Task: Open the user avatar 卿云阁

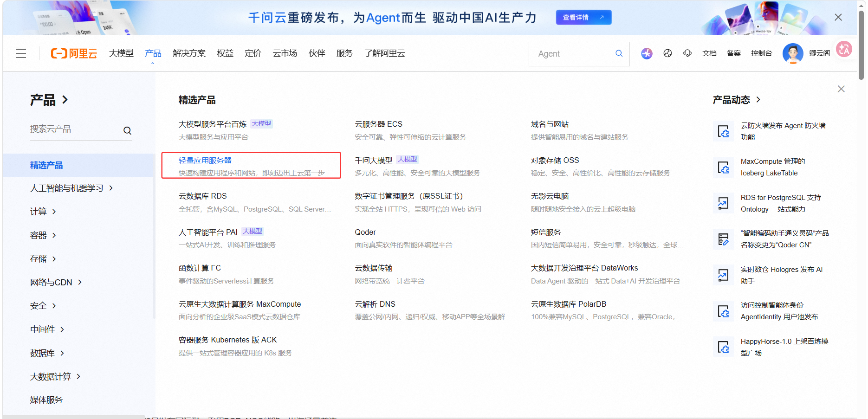Action: point(793,53)
